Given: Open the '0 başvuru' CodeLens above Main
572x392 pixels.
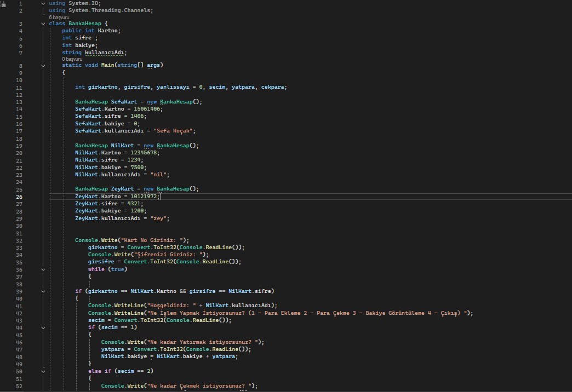Looking at the screenshot, I should coord(71,59).
